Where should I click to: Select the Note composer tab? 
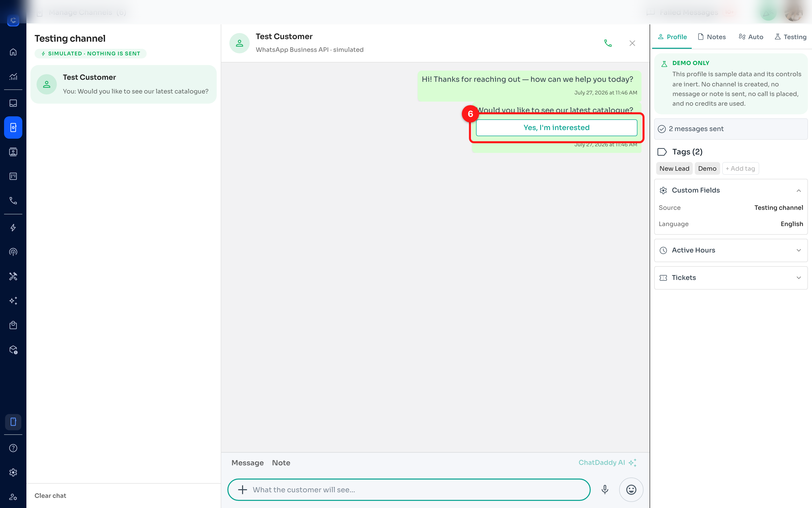(281, 463)
